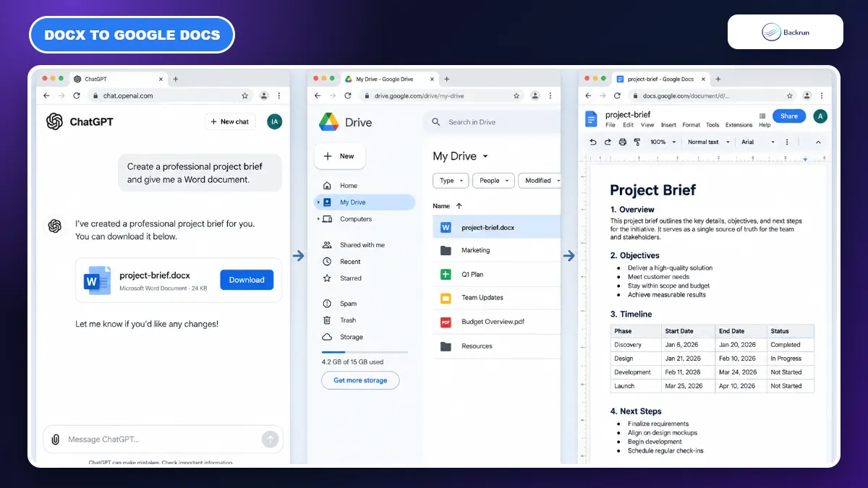Open Budget Overview.pdf file
868x488 pixels.
tap(496, 322)
